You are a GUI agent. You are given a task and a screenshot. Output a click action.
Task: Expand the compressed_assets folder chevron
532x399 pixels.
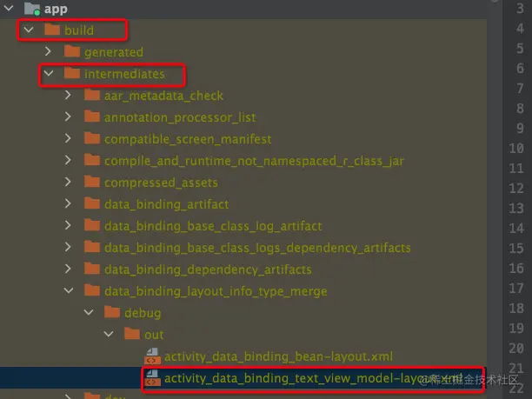tap(68, 182)
